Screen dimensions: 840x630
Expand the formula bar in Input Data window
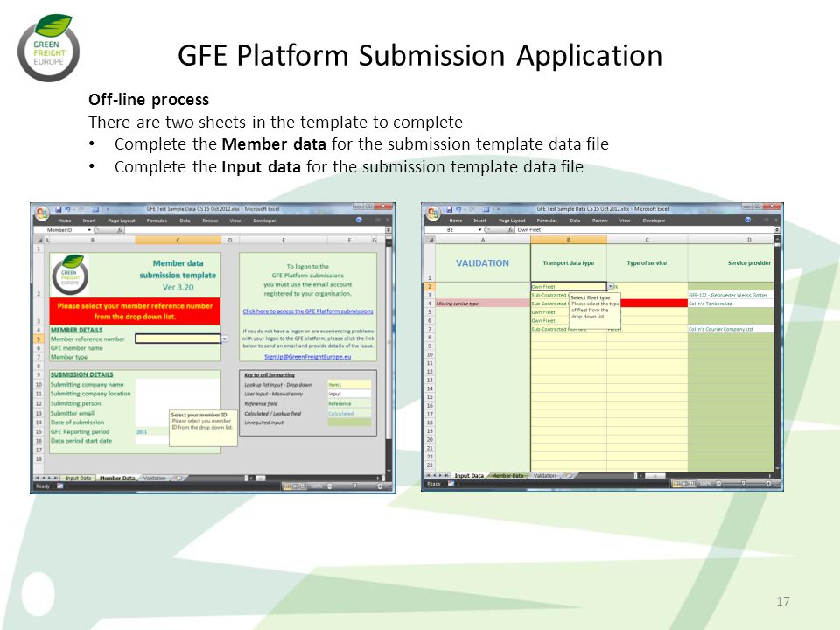coord(777,229)
